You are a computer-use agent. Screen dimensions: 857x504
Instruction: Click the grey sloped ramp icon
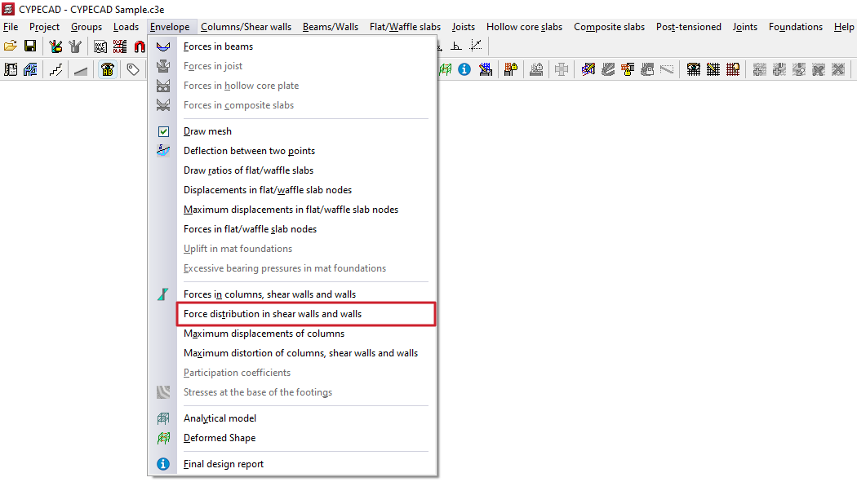pyautogui.click(x=80, y=70)
